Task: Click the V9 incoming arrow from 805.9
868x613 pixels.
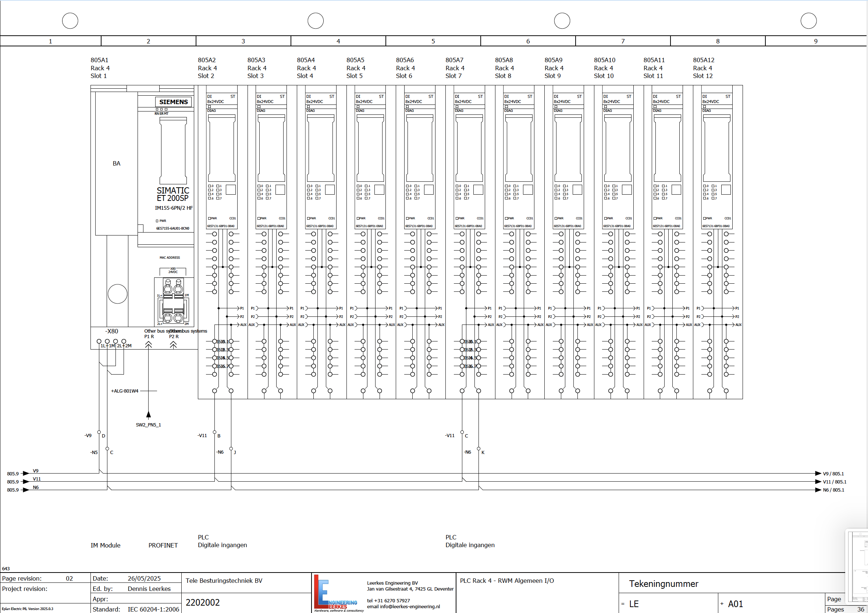Action: coord(26,474)
